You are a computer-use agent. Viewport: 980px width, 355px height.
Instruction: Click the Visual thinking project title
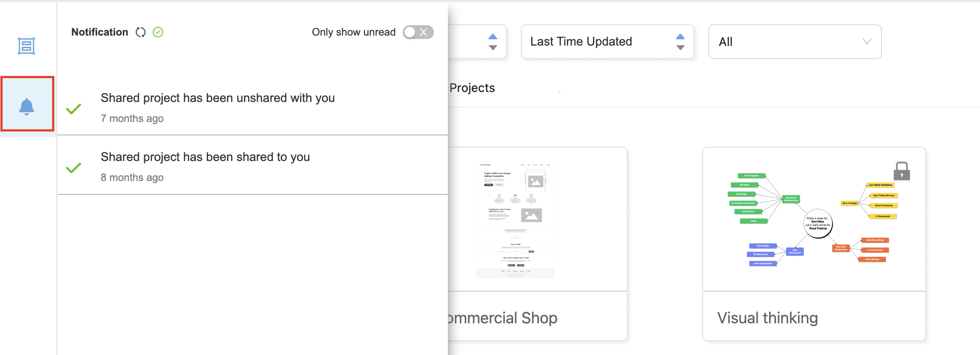click(767, 318)
